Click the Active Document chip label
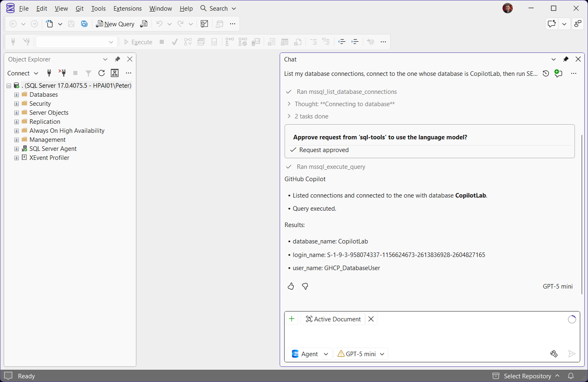This screenshot has width=588, height=382. [x=337, y=319]
